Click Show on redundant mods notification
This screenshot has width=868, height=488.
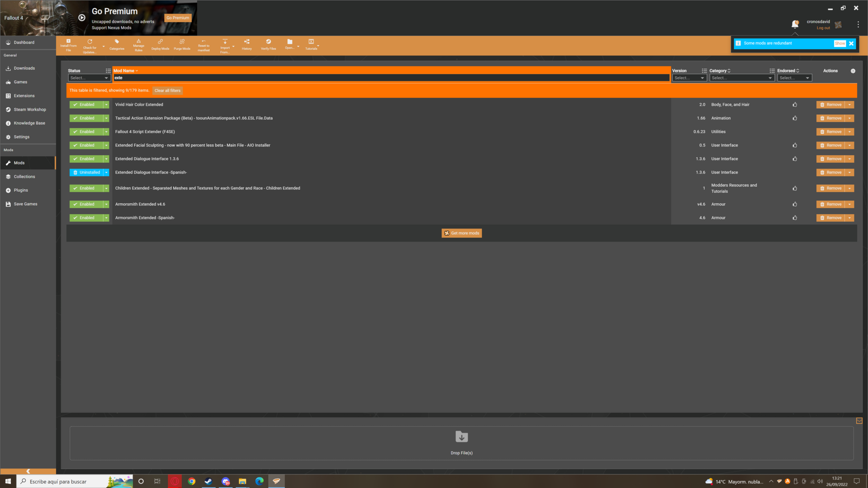click(840, 43)
